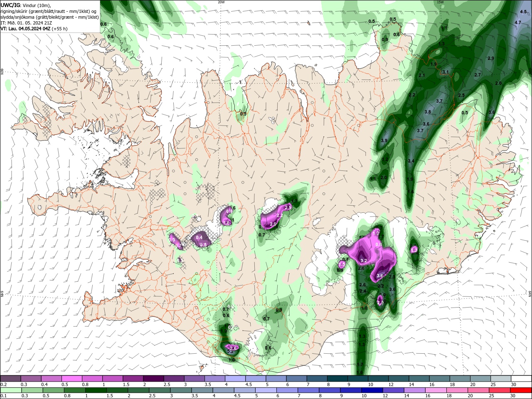Click the "3.8" precipitation value on the map
The width and height of the screenshot is (532, 399).
[428, 112]
